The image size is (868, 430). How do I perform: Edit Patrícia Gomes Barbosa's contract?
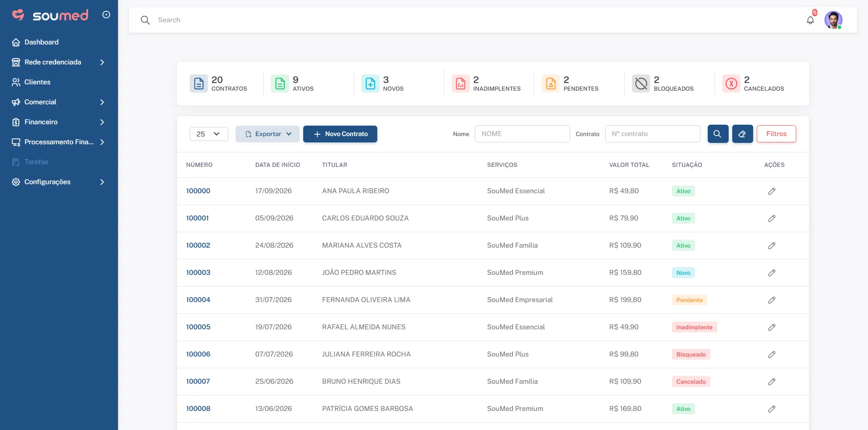tap(772, 409)
